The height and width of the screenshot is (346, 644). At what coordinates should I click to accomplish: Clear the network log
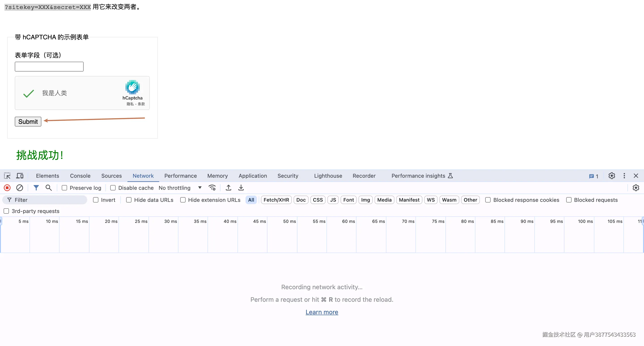19,188
